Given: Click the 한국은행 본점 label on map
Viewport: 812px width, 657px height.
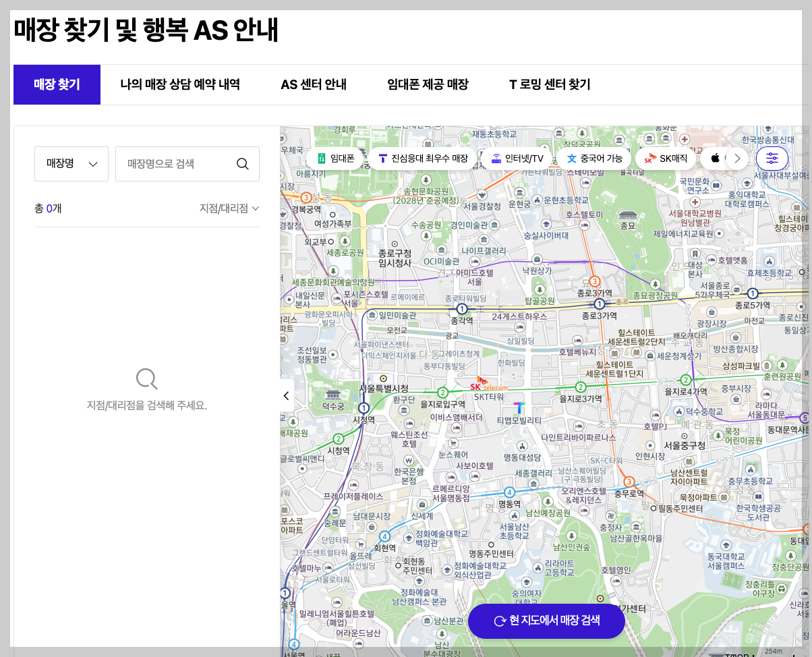Looking at the screenshot, I should click(409, 476).
